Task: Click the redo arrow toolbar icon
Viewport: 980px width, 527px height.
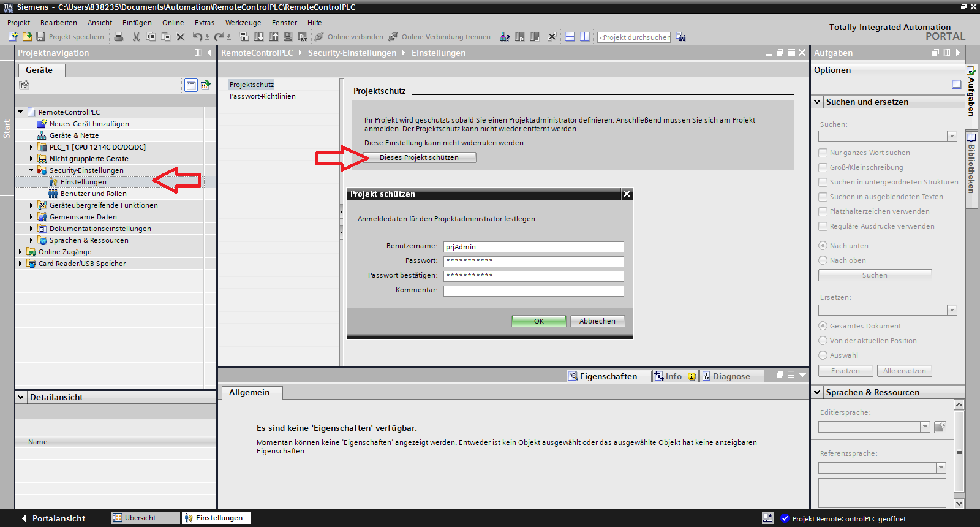Action: (x=219, y=37)
